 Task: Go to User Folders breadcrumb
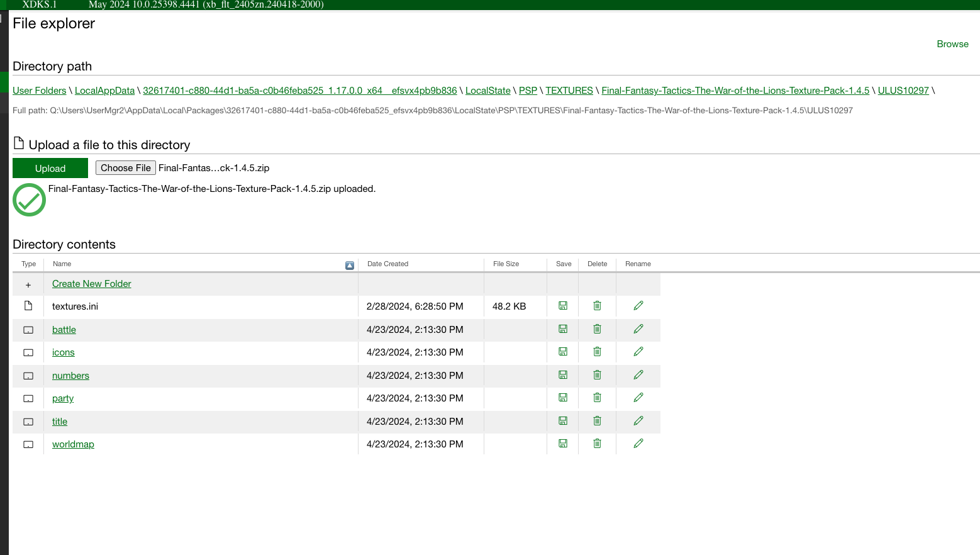[39, 91]
